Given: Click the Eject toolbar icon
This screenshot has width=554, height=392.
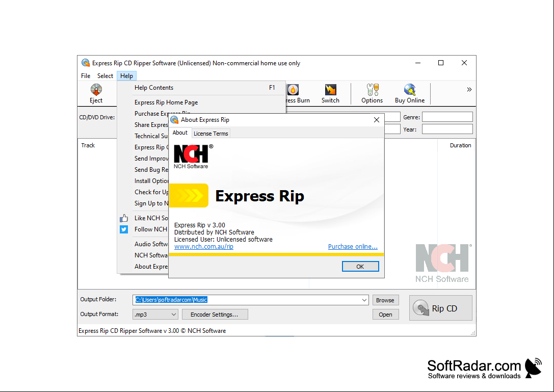Looking at the screenshot, I should pos(96,93).
